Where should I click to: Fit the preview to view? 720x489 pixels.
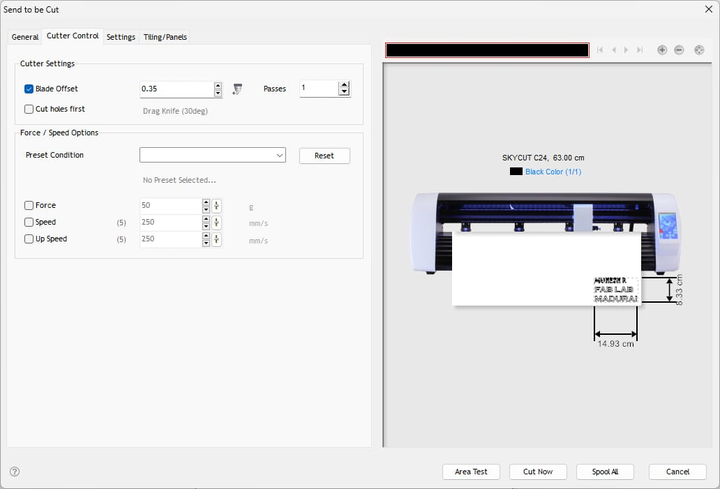699,50
